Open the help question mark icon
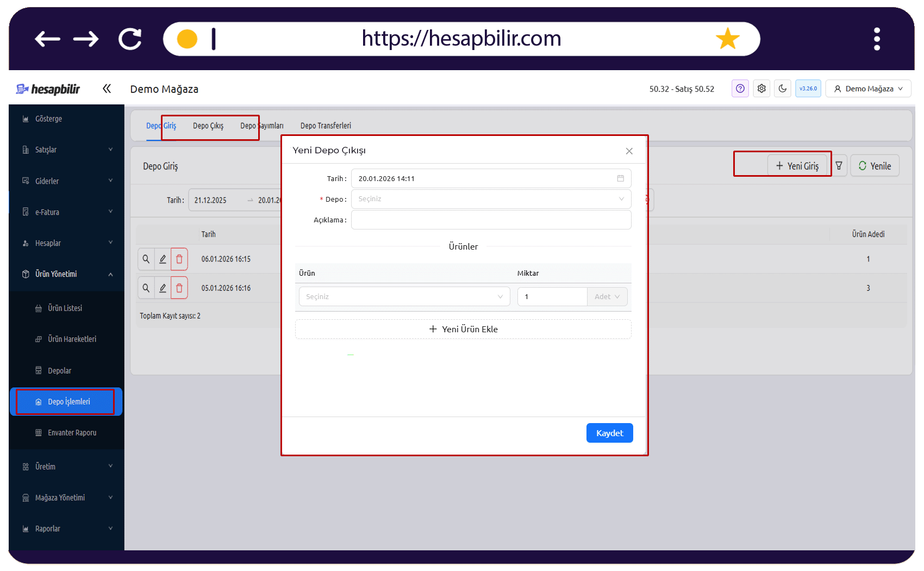This screenshot has width=924, height=571. pyautogui.click(x=740, y=89)
